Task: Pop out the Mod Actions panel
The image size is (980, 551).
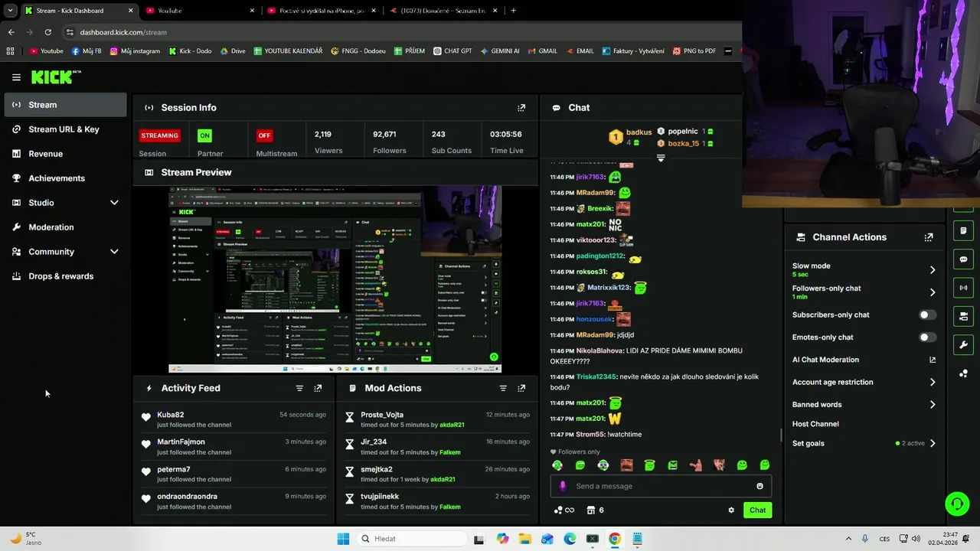Action: tap(521, 388)
